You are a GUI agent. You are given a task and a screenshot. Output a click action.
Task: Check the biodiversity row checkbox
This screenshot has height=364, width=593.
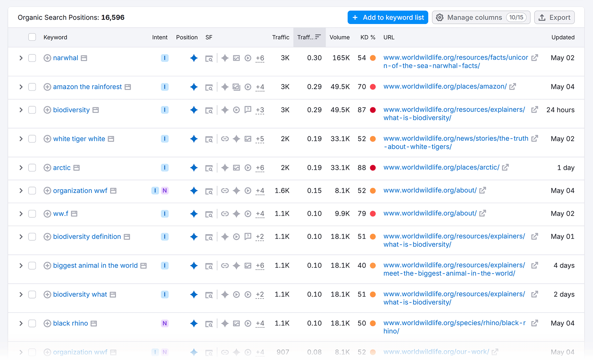32,110
